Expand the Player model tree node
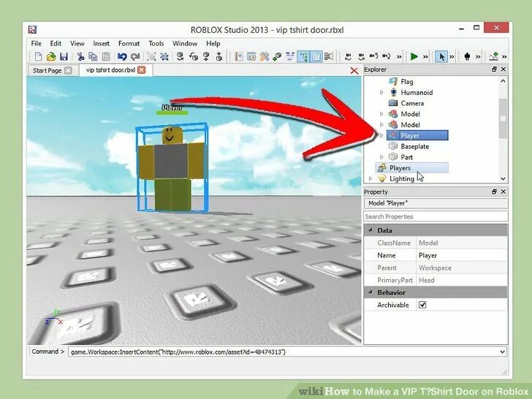The width and height of the screenshot is (532, 399). click(x=381, y=135)
